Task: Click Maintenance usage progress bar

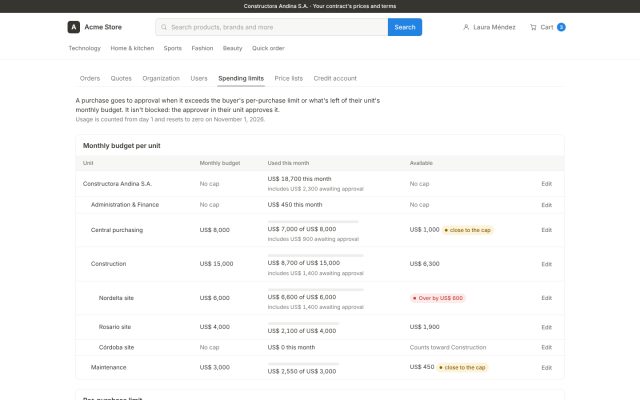Action: click(303, 364)
